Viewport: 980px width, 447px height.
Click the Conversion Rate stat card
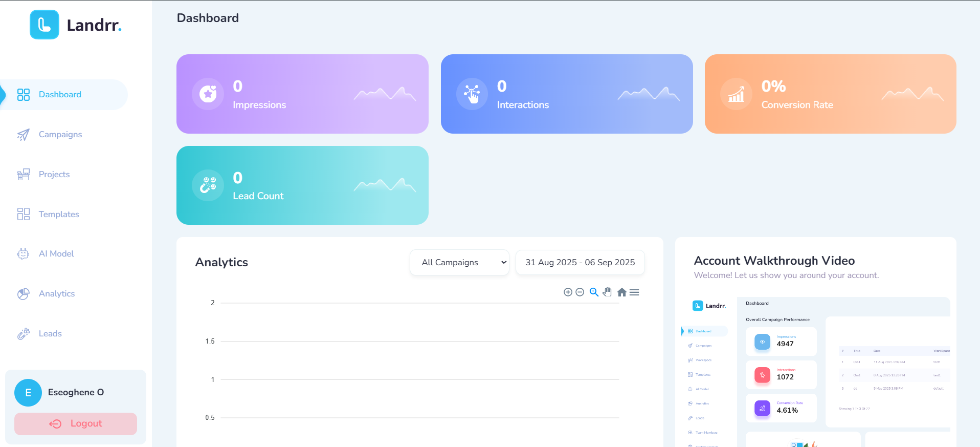click(831, 94)
